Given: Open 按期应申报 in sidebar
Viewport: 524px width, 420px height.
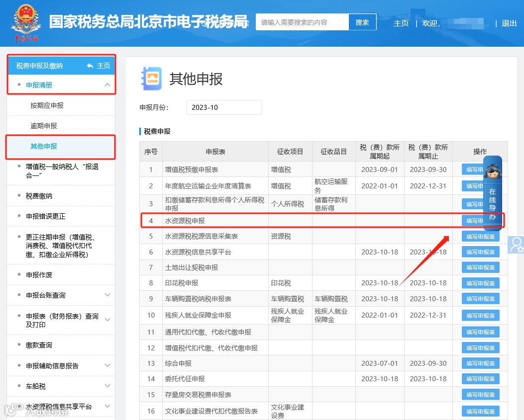Looking at the screenshot, I should (47, 105).
